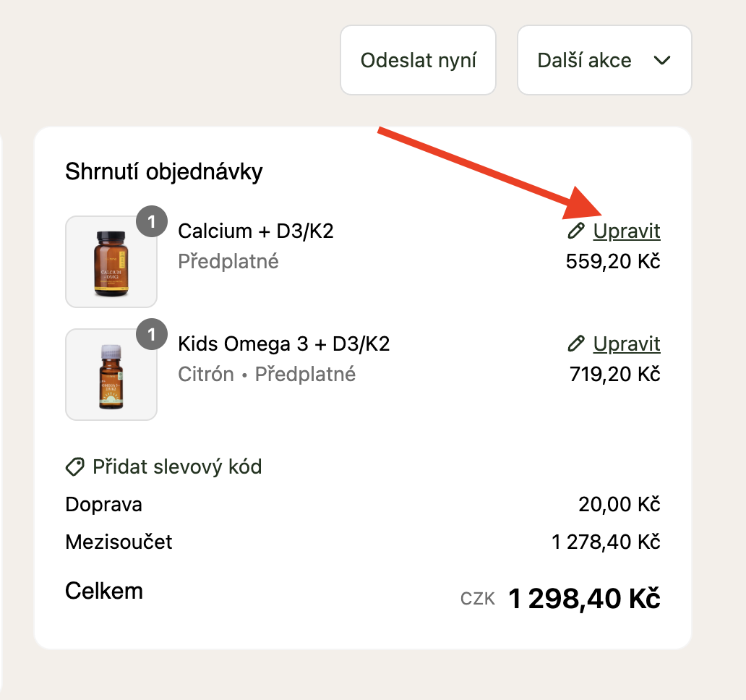The height and width of the screenshot is (700, 746).
Task: Click the Shrnutí objednávky heading
Action: pyautogui.click(x=164, y=172)
